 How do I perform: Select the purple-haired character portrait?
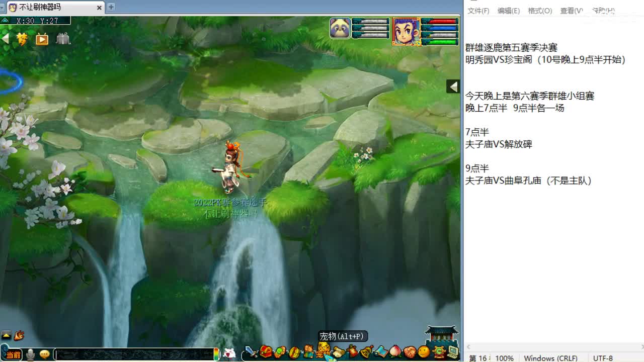(x=406, y=31)
